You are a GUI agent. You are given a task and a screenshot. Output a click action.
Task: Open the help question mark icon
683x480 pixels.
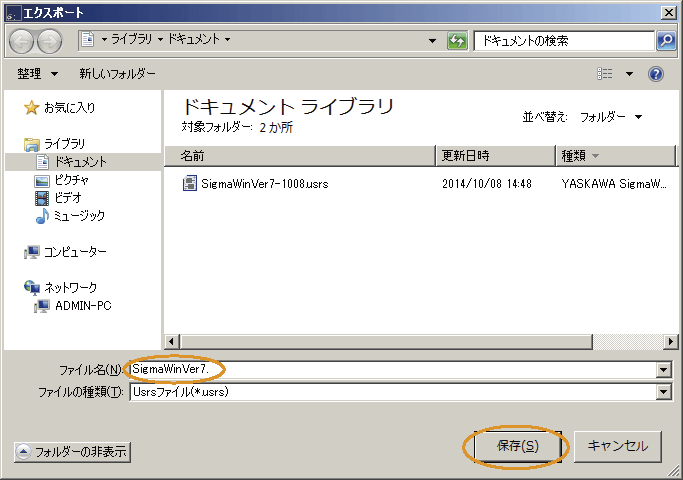pos(656,74)
